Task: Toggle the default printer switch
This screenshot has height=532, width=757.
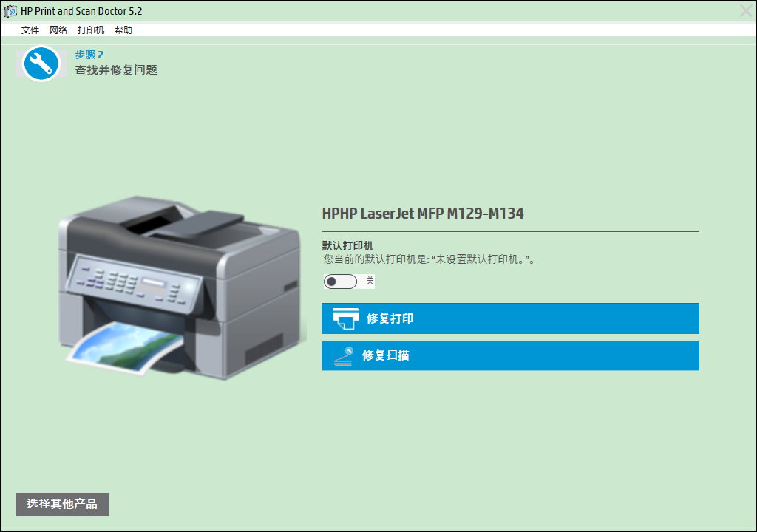Action: [x=340, y=282]
